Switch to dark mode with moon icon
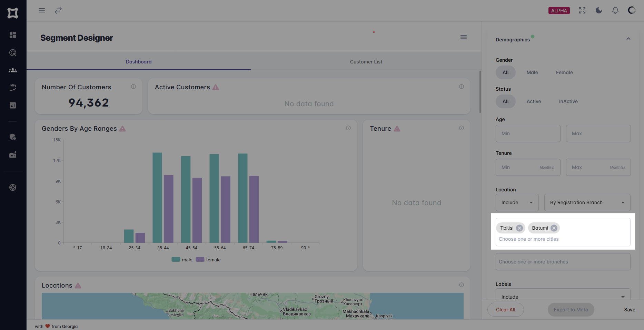Viewport: 644px width, 330px height. pos(598,10)
